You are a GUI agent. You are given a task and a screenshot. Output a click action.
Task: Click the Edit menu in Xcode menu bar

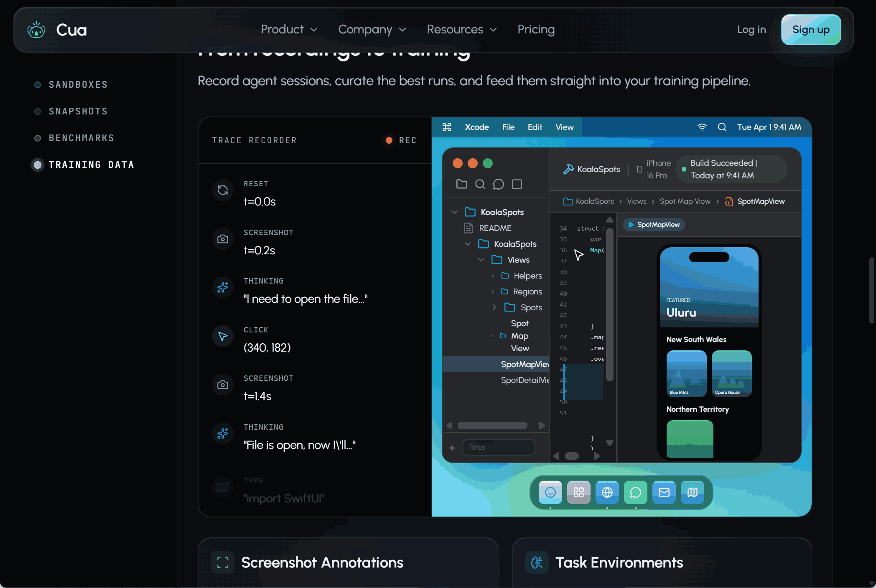[535, 127]
